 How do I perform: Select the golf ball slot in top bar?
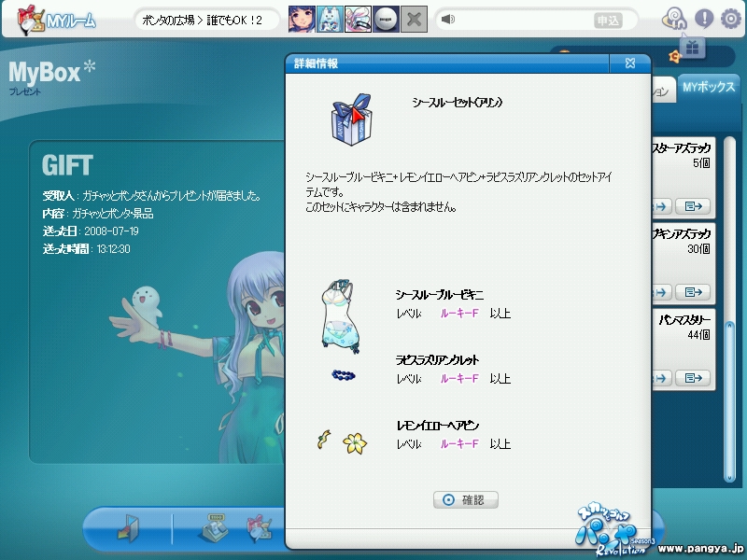point(386,20)
